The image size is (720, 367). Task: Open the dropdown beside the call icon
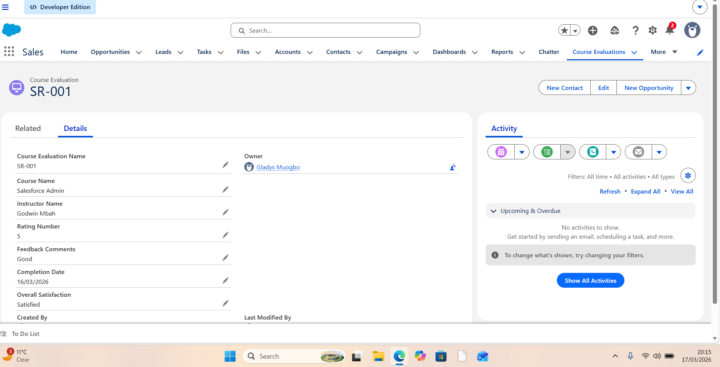613,152
